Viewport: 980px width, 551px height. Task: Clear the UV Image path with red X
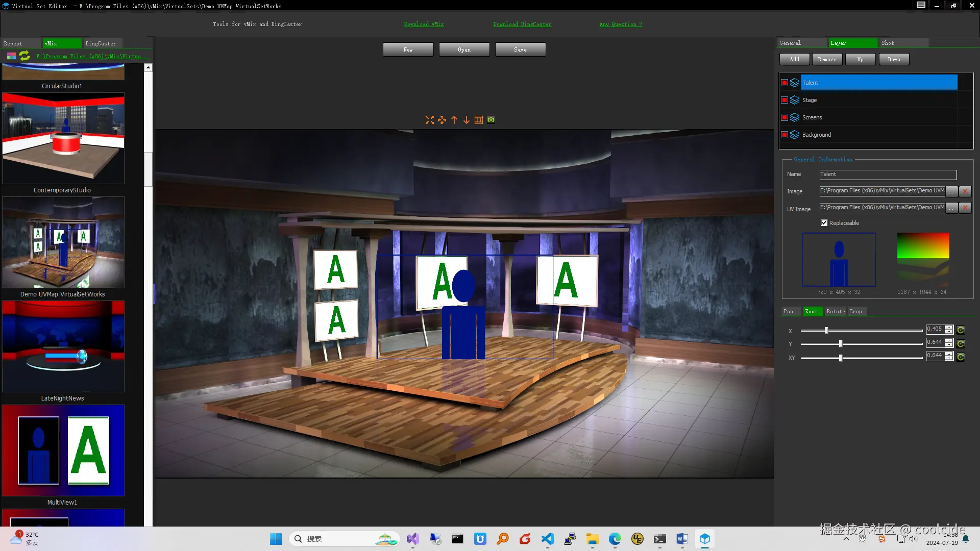[965, 208]
